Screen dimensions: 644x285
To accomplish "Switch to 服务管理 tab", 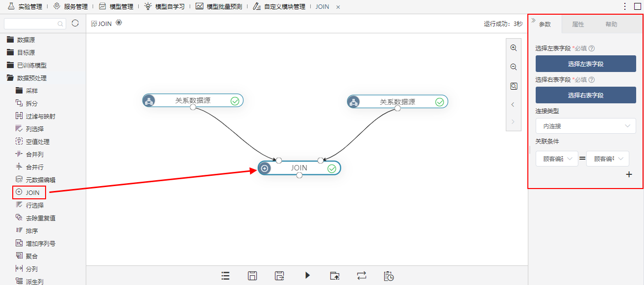I will pyautogui.click(x=70, y=6).
